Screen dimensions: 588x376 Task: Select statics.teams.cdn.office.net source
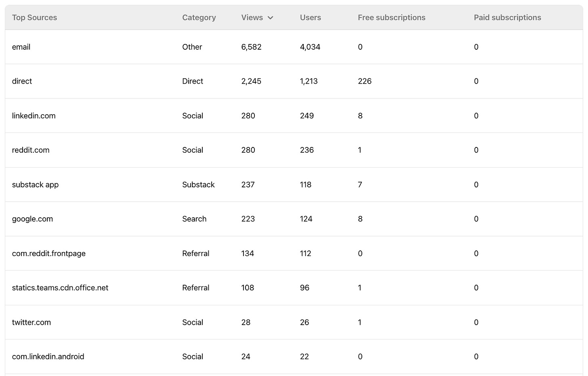(60, 288)
